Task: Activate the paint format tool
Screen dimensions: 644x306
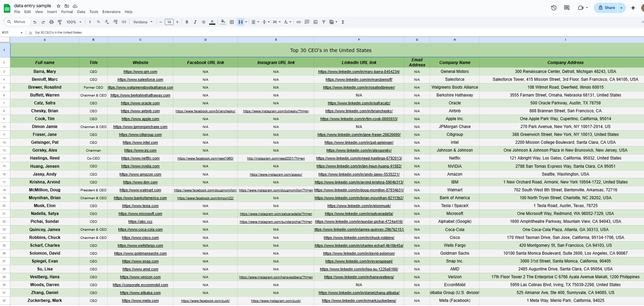Action: click(x=60, y=22)
